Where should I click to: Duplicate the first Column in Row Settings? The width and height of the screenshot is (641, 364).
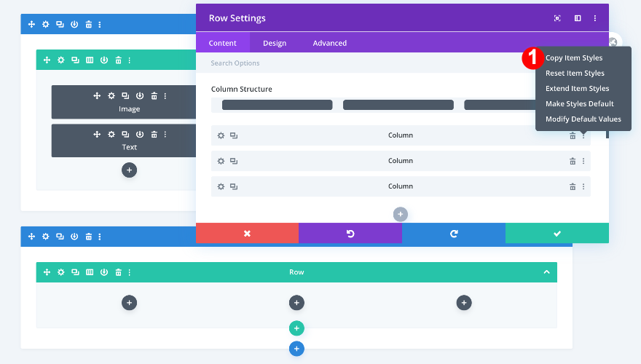(234, 135)
